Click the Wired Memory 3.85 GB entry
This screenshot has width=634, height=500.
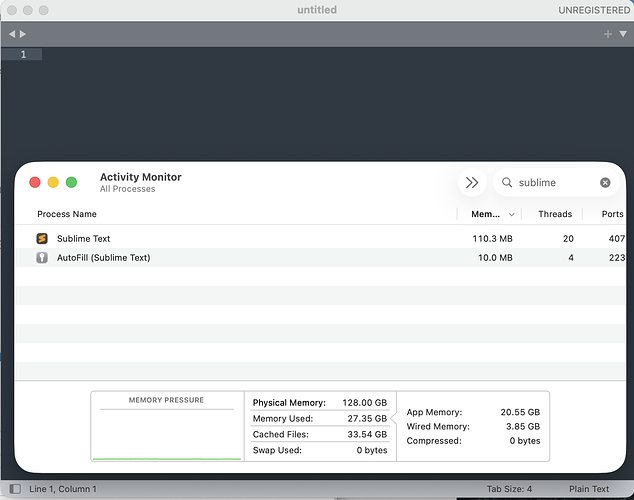coord(473,426)
